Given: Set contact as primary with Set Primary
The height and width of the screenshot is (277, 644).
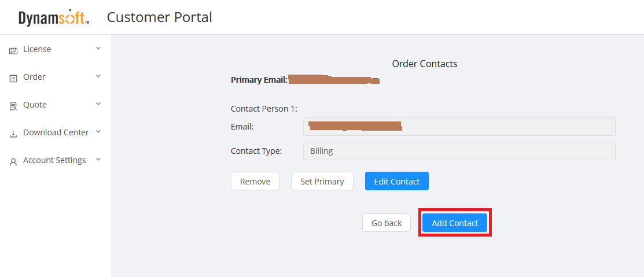Looking at the screenshot, I should click(x=322, y=182).
